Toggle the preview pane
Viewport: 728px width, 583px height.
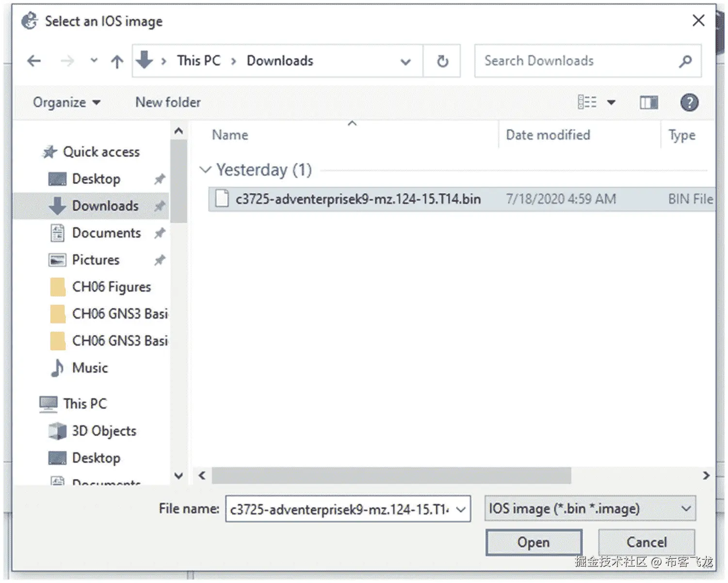(x=648, y=102)
